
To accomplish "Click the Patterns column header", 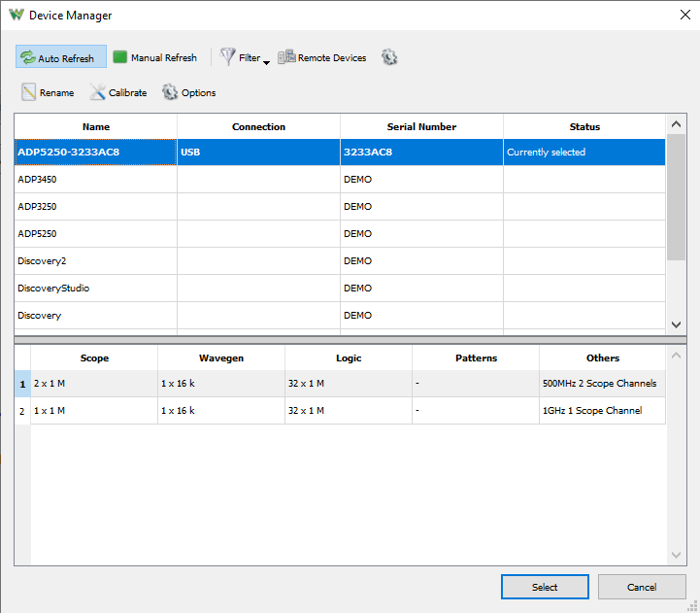I will pos(476,358).
